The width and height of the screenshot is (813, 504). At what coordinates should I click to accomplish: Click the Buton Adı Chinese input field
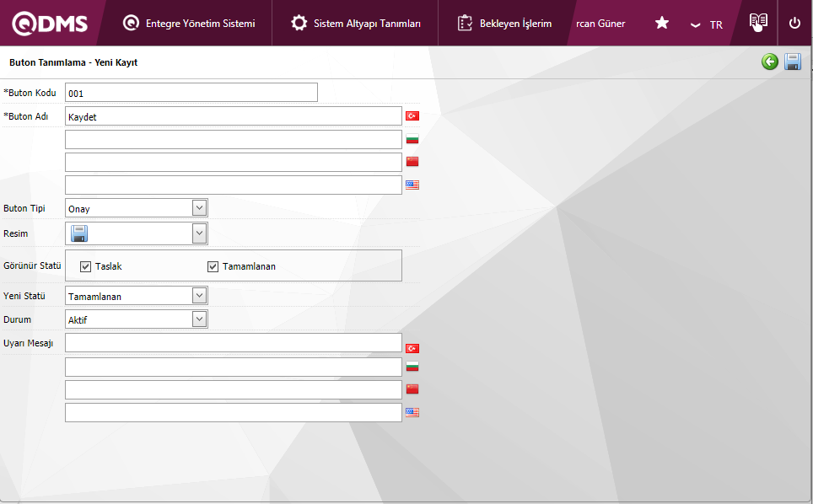(234, 162)
